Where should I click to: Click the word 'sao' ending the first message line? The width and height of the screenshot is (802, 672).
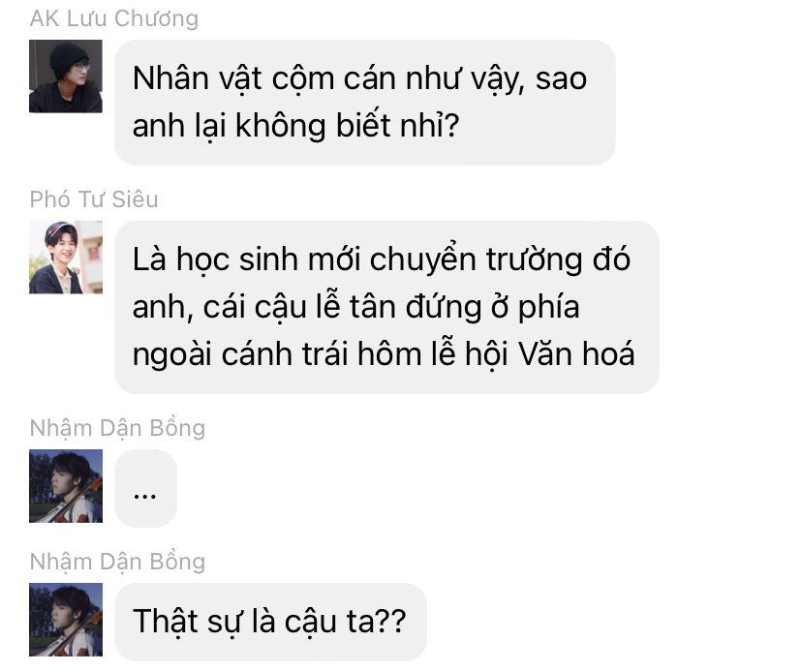[x=561, y=79]
